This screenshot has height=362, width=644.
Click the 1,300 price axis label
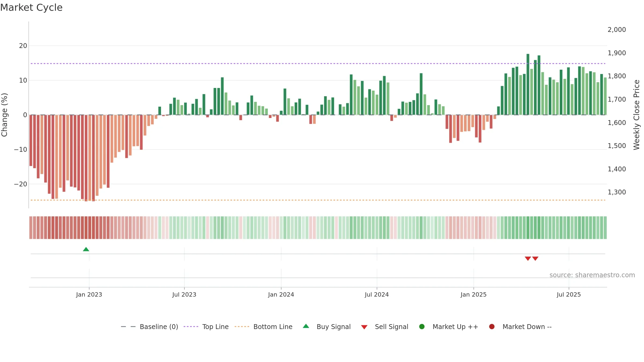coord(617,192)
